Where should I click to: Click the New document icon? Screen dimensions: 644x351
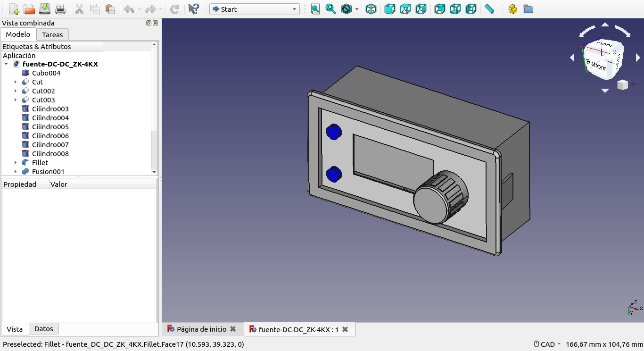[x=14, y=9]
